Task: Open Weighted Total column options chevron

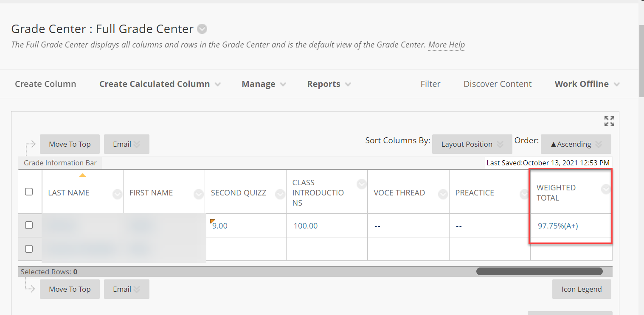Action: click(x=606, y=189)
